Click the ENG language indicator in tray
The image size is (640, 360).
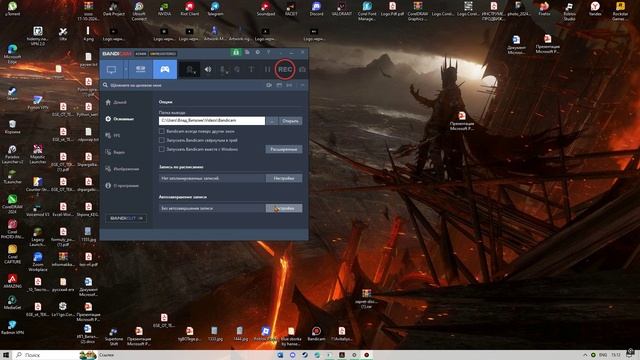[x=602, y=355]
